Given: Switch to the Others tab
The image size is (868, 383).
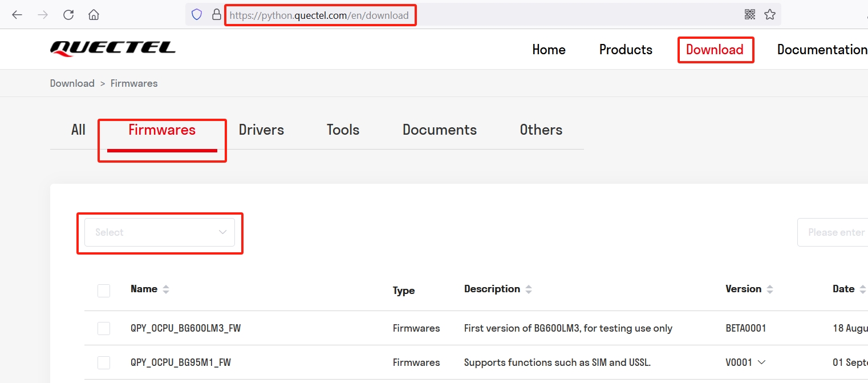Looking at the screenshot, I should pyautogui.click(x=541, y=130).
